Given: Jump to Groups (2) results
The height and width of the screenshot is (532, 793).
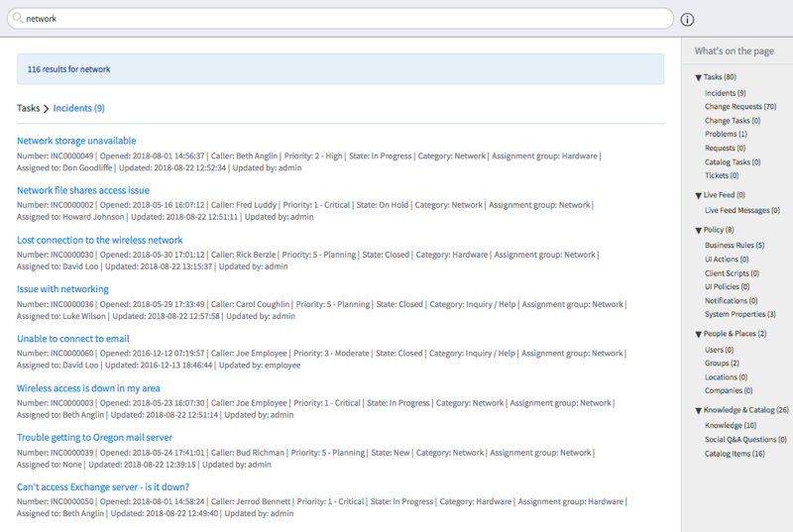Looking at the screenshot, I should pyautogui.click(x=722, y=364).
